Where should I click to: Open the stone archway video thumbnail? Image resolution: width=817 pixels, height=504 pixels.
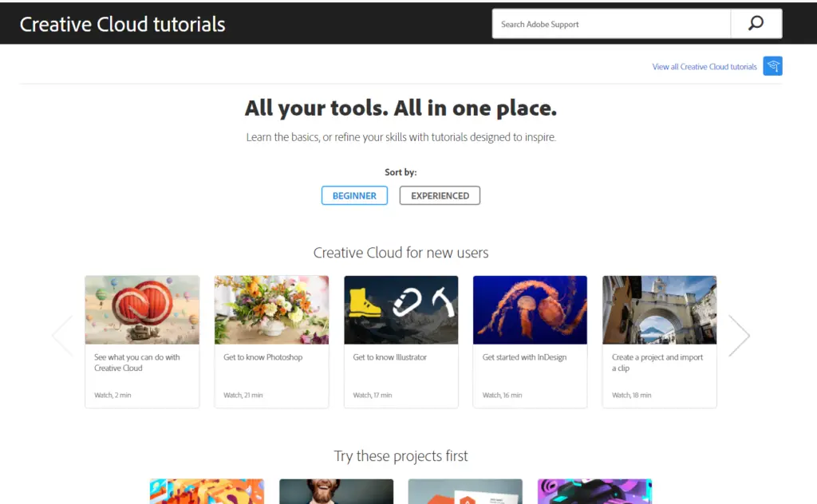point(660,309)
